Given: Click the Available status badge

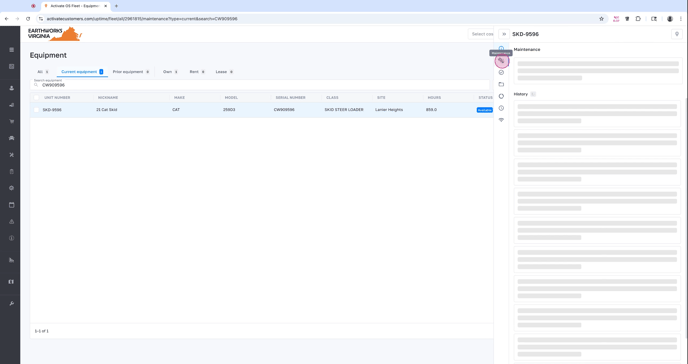Looking at the screenshot, I should 484,110.
